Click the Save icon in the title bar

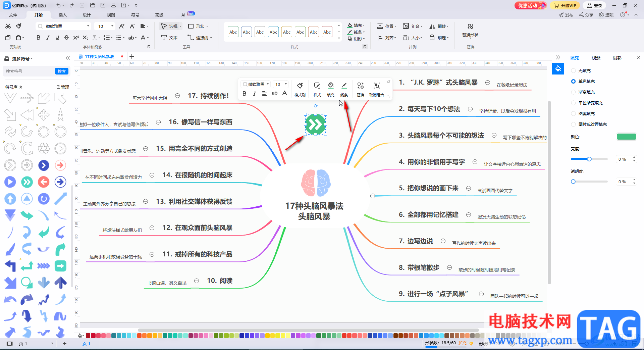click(x=103, y=5)
